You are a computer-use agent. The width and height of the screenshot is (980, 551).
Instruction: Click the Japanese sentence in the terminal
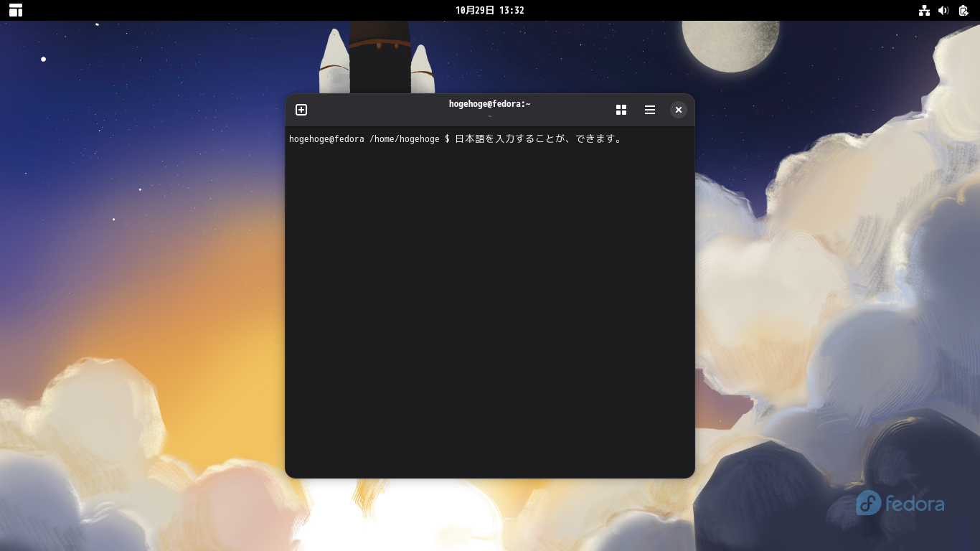click(x=538, y=139)
